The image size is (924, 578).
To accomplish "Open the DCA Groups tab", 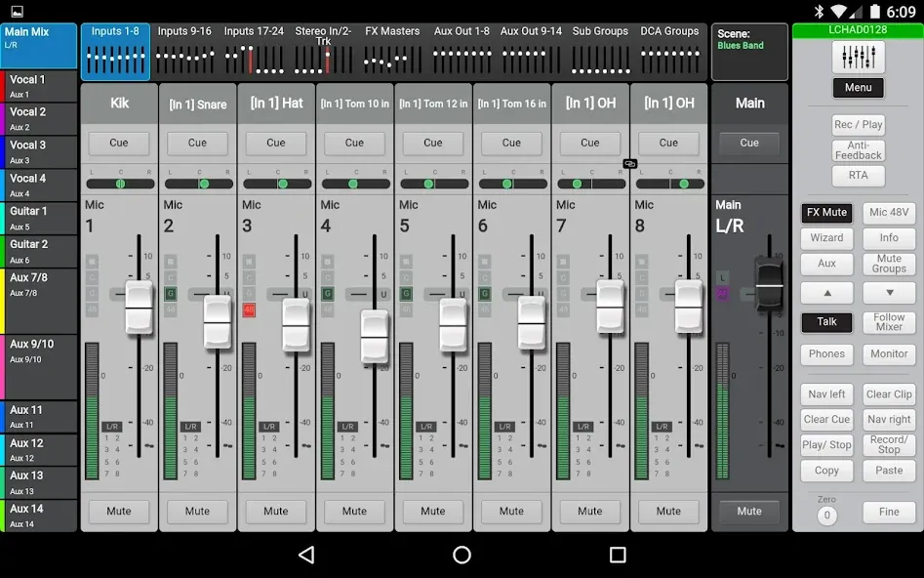I will point(669,52).
